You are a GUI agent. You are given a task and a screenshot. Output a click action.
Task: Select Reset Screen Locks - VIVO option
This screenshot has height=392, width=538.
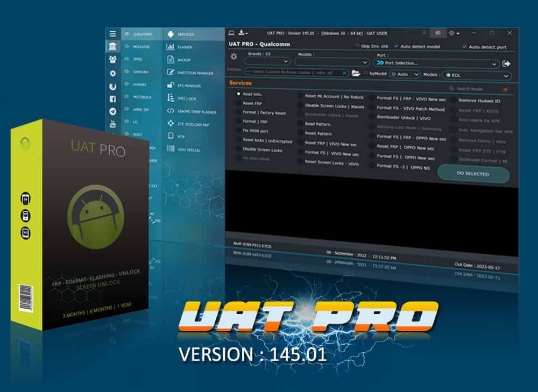328,163
